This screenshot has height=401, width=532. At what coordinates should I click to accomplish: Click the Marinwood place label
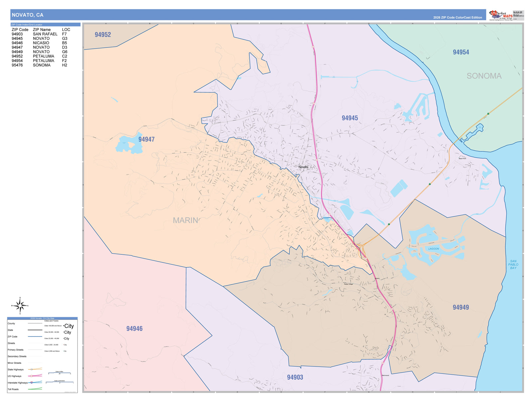tap(385, 375)
